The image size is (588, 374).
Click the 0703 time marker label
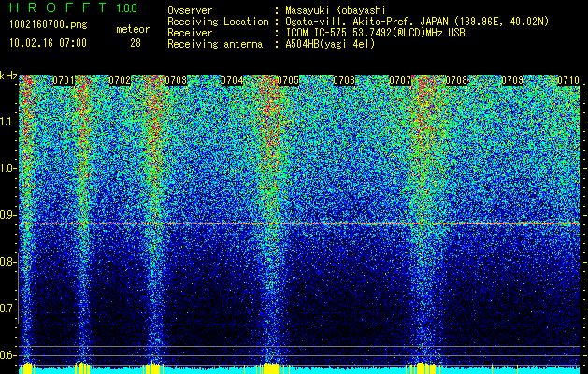(176, 80)
